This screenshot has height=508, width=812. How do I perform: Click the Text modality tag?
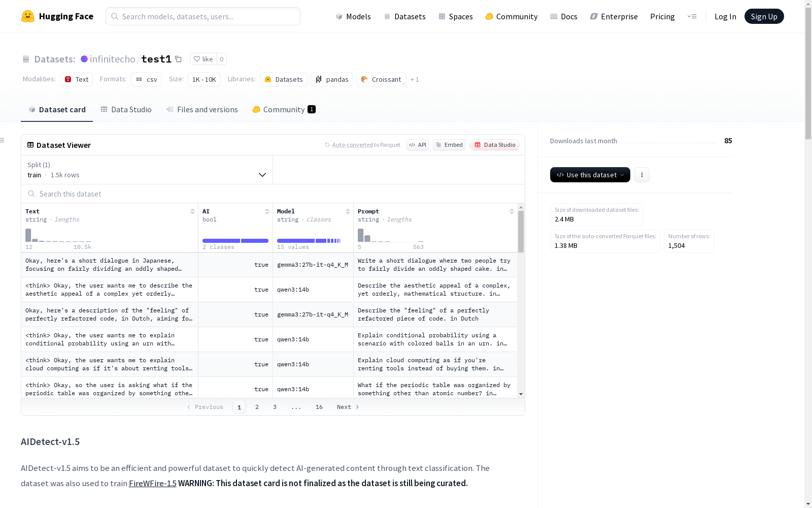76,79
